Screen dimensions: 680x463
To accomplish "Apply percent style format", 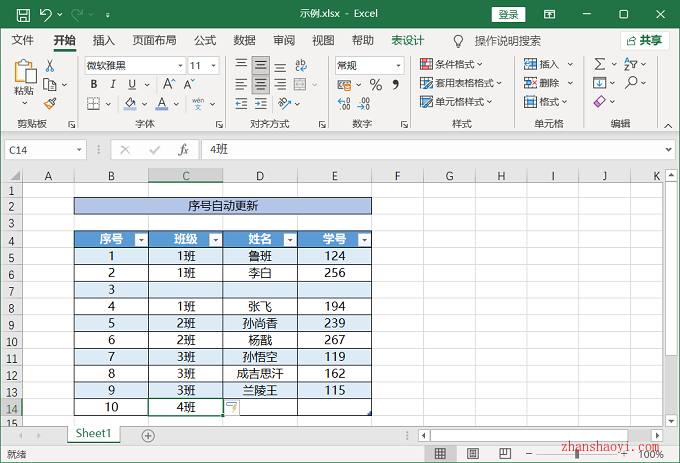I will click(376, 85).
